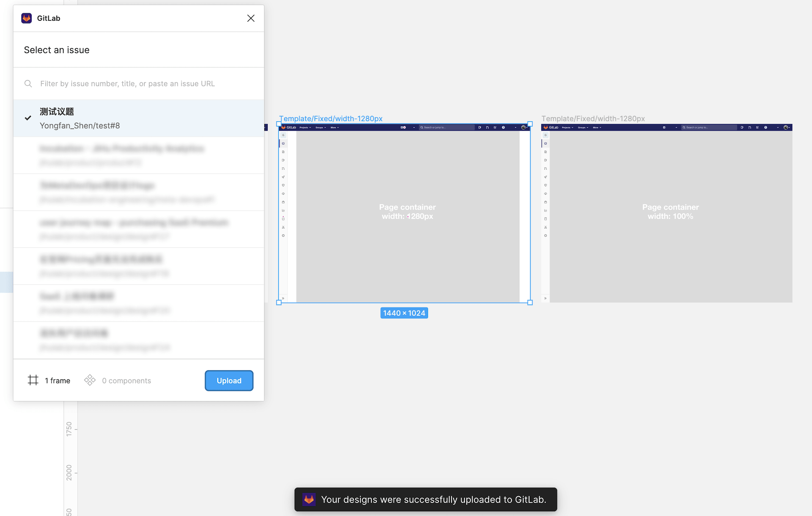
Task: Open the Projects dropdown in selected frame's navbar
Action: (x=305, y=127)
